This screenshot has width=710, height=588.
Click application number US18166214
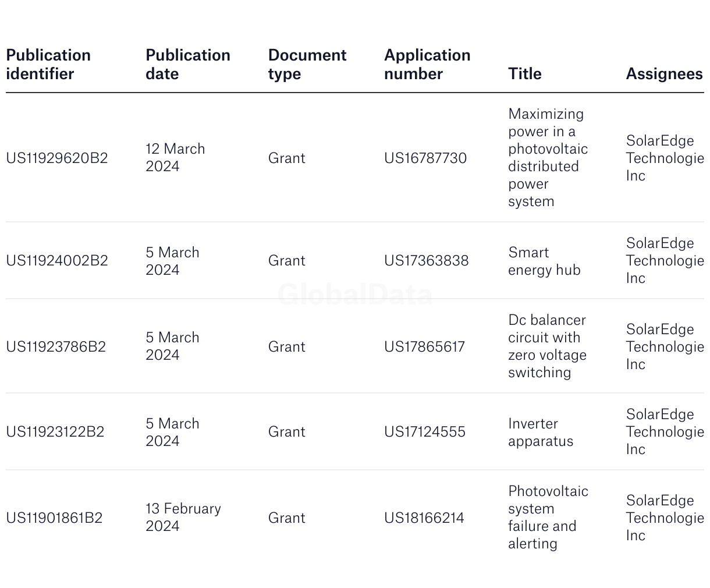[x=424, y=518]
